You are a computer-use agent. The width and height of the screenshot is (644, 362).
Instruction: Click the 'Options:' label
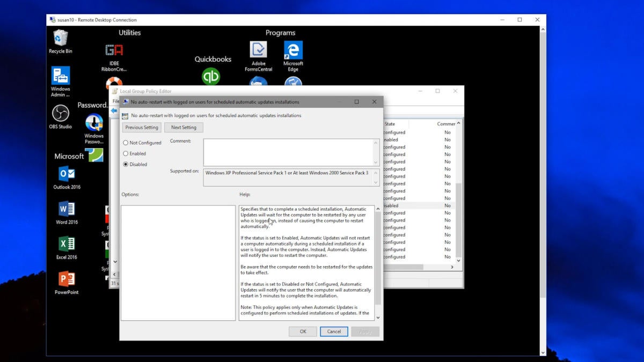pos(130,194)
